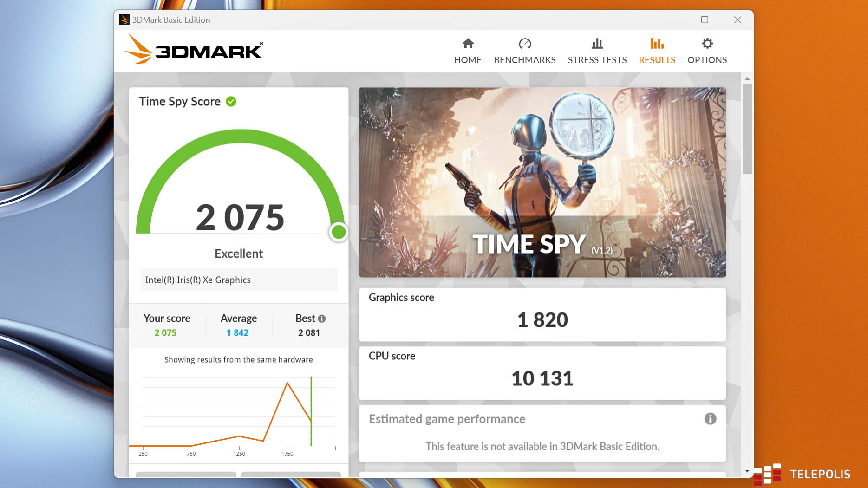Click the green gauge end marker
This screenshot has width=868, height=488.
click(x=339, y=232)
